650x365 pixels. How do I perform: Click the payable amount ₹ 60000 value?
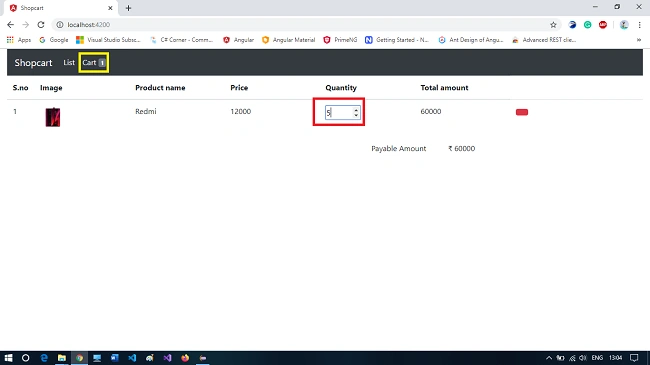[x=461, y=148]
